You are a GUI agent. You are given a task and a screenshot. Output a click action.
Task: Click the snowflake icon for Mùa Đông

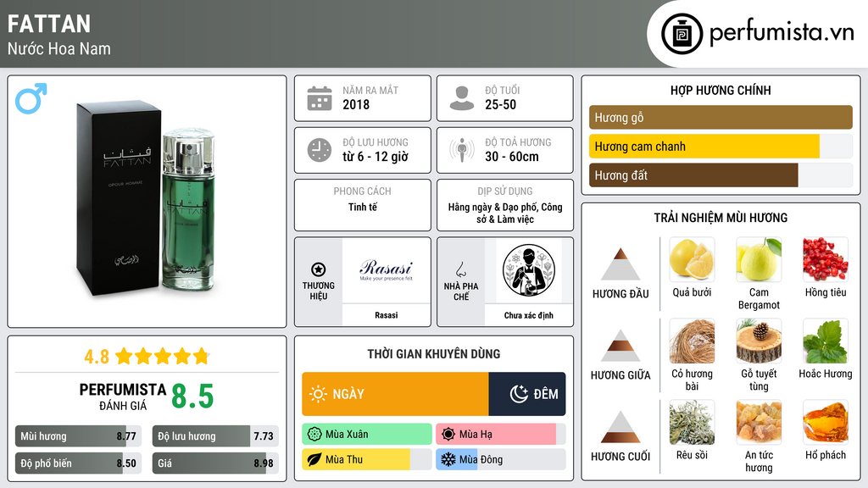tap(448, 459)
